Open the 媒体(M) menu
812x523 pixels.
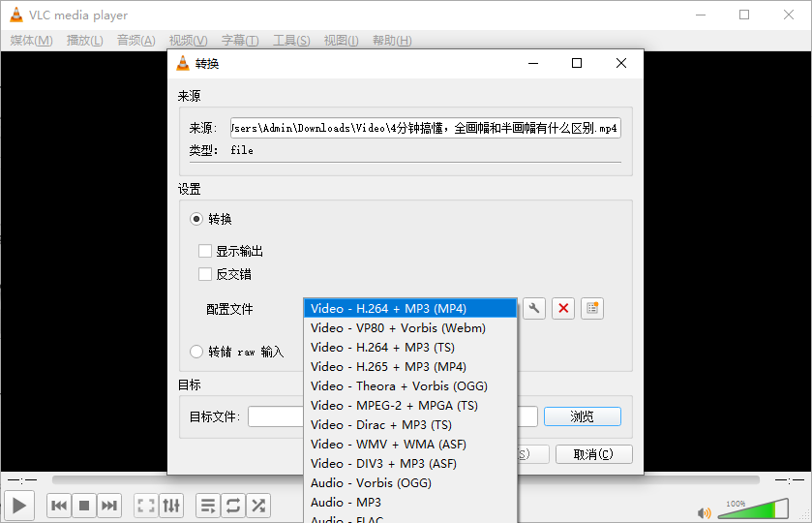click(x=32, y=41)
